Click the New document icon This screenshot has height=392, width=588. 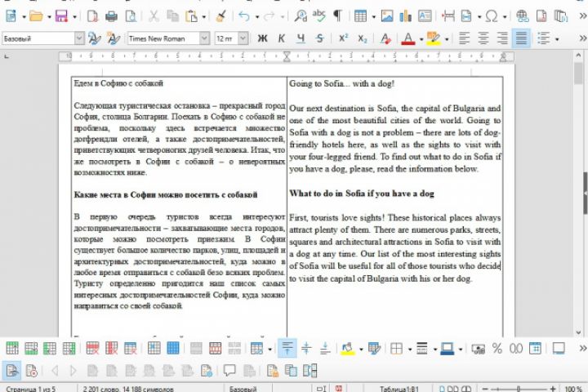point(11,16)
